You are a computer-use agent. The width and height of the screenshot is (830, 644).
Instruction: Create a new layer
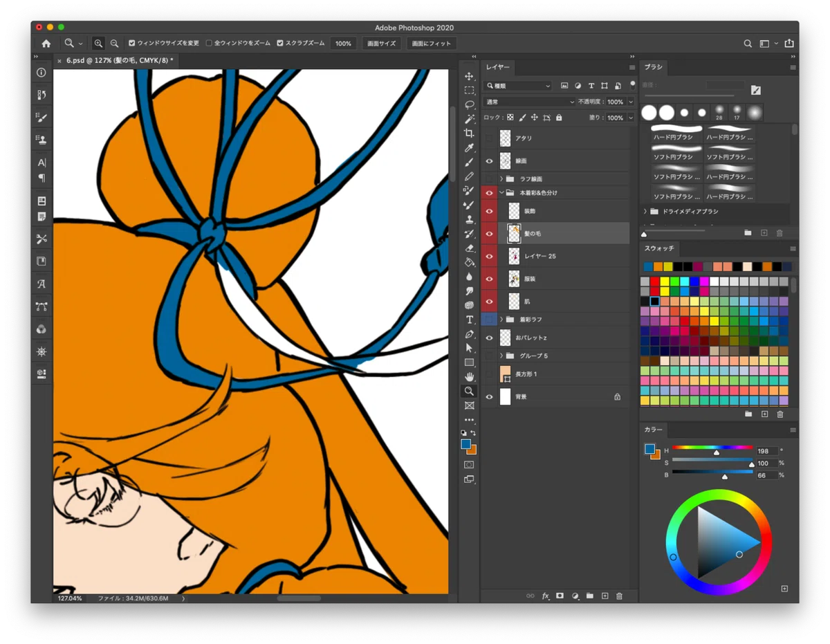click(605, 596)
